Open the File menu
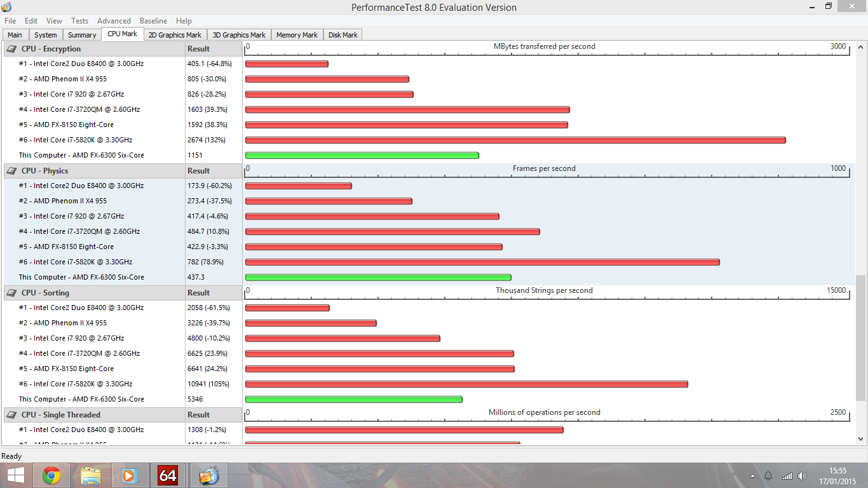Image resolution: width=868 pixels, height=488 pixels. 10,21
